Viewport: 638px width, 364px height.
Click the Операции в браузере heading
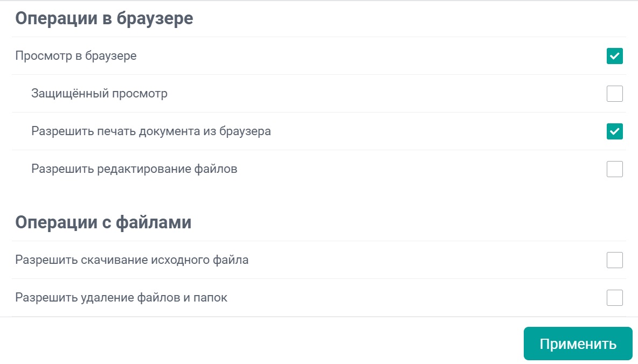(x=104, y=18)
